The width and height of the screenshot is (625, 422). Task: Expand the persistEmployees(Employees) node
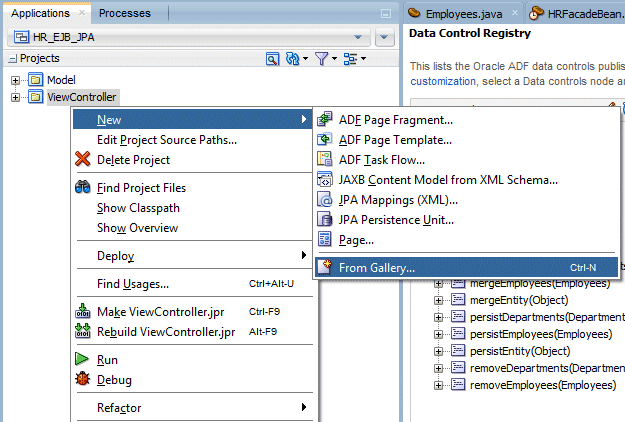438,334
